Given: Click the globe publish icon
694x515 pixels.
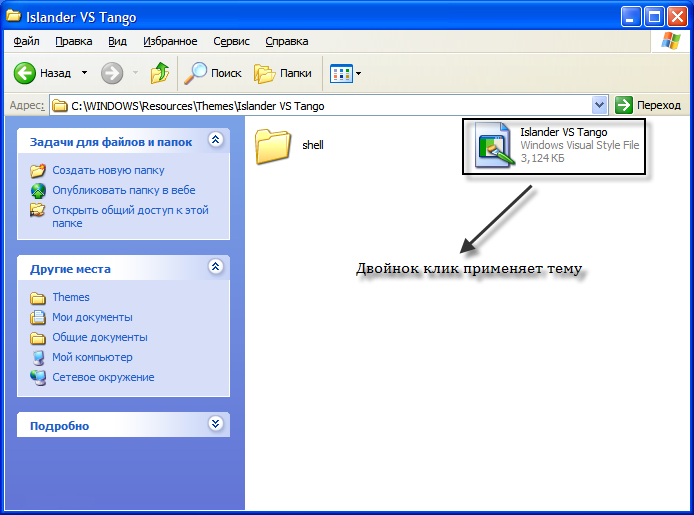Looking at the screenshot, I should click(38, 191).
